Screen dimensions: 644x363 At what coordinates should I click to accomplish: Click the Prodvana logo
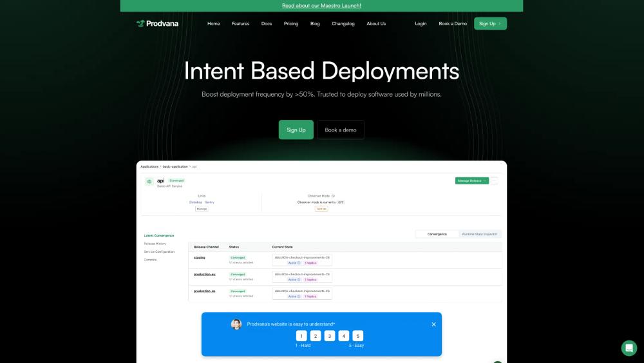[157, 23]
